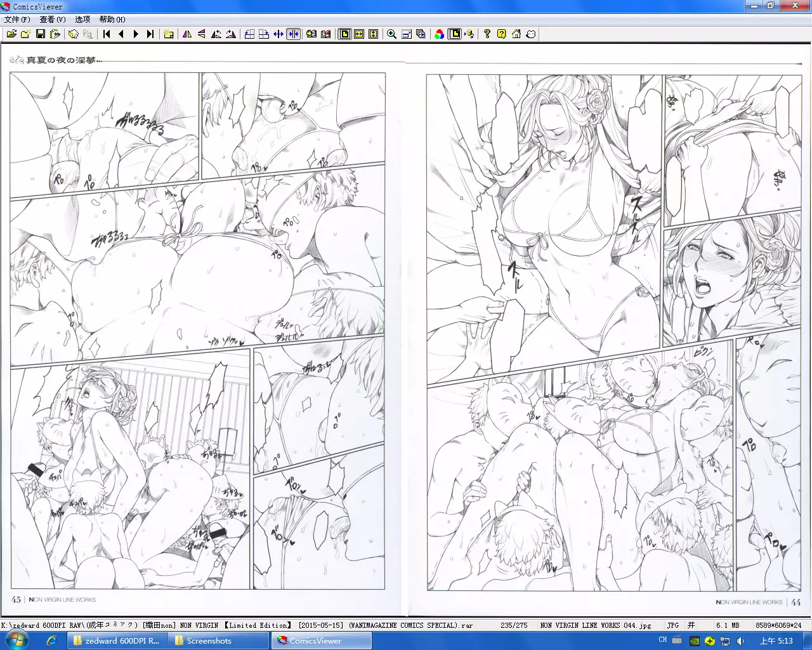
Task: Open the 文件(F) menu
Action: [17, 20]
